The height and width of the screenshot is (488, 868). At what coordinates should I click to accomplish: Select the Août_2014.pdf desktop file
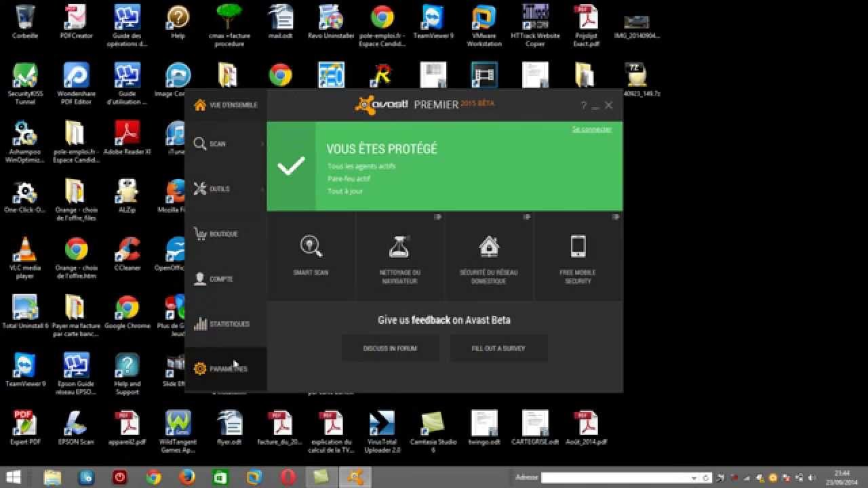[x=586, y=428]
